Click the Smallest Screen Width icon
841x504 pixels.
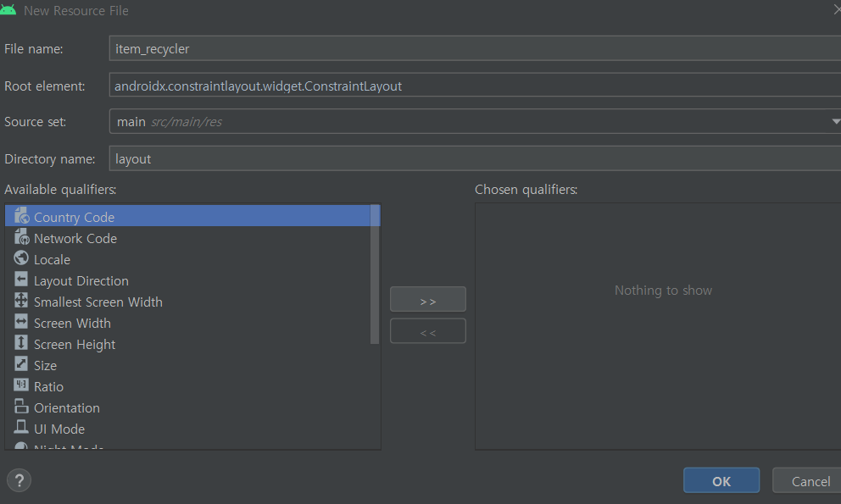(x=21, y=301)
